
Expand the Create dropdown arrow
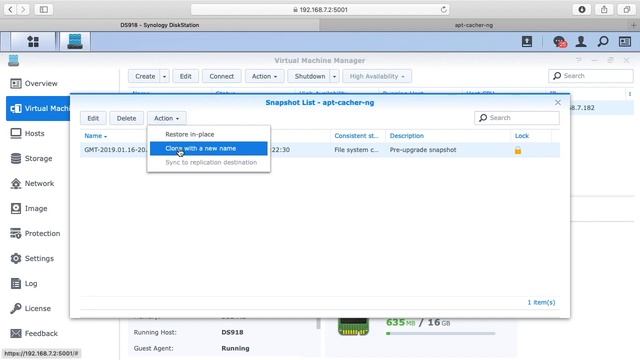click(x=164, y=76)
